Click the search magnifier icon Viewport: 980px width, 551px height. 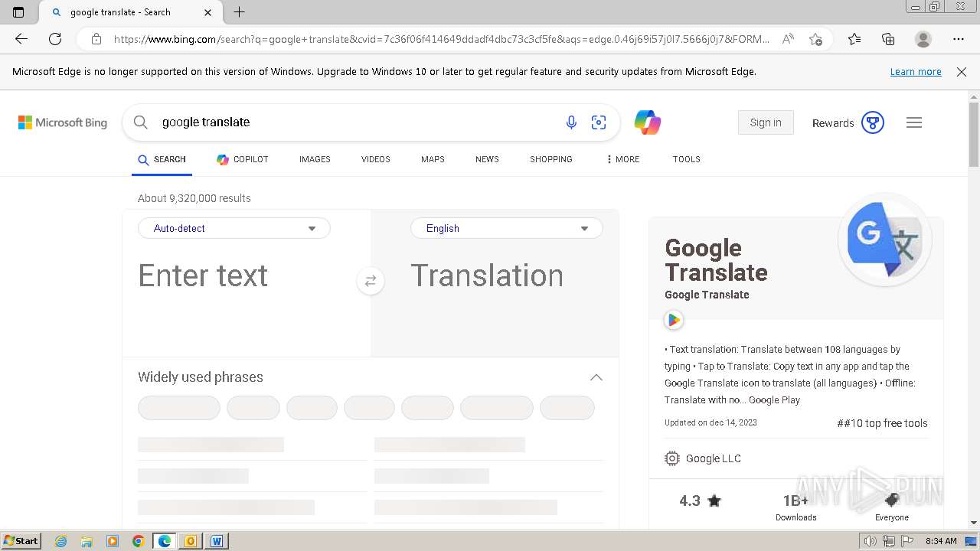click(140, 122)
